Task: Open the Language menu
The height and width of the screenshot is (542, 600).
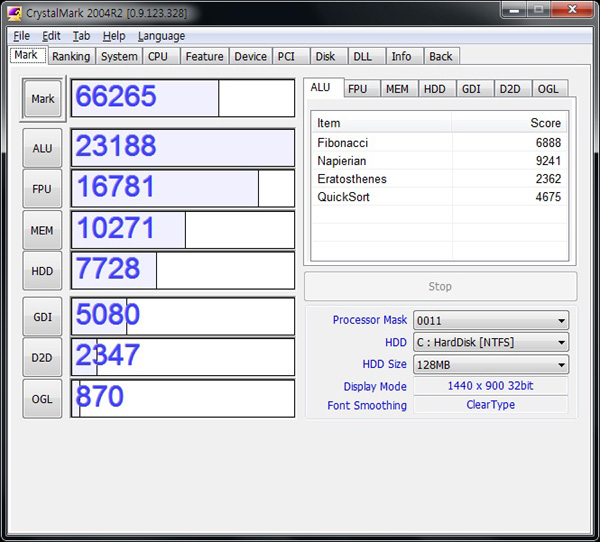Action: (x=161, y=36)
